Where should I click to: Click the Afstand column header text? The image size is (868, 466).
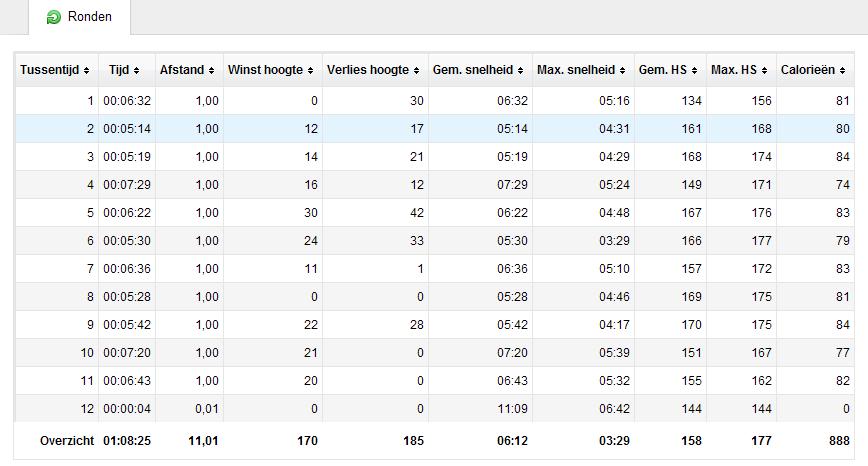tap(182, 70)
